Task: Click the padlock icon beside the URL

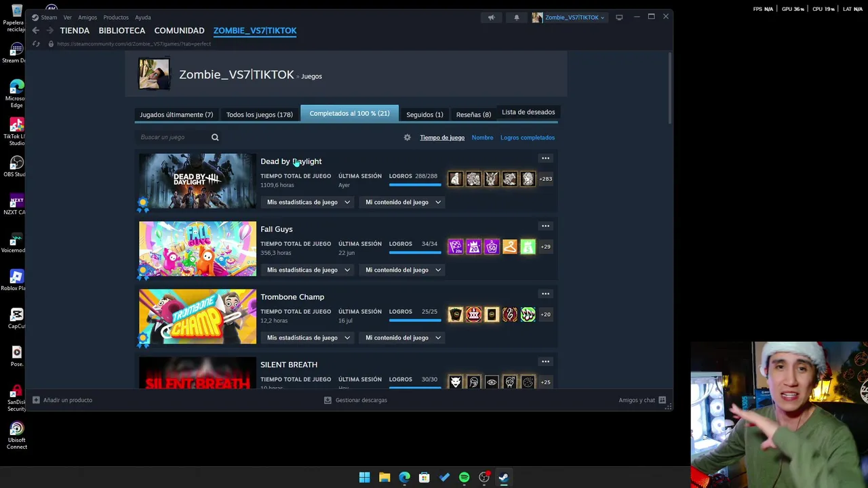Action: [51, 44]
